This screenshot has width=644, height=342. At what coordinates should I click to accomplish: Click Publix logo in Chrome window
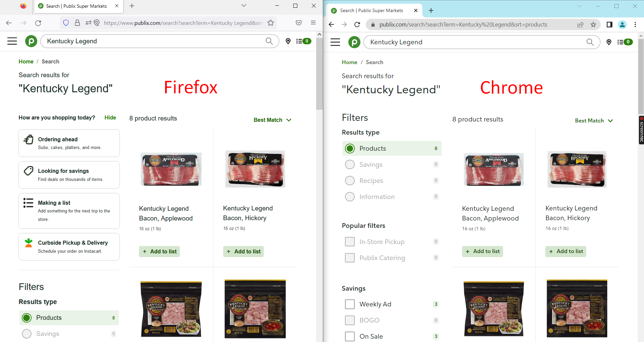point(354,42)
